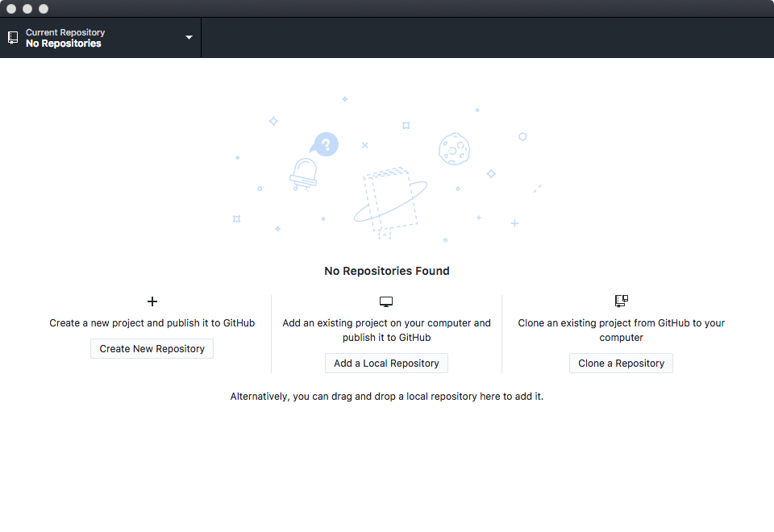774x532 pixels.
Task: Click the repository book icon in toolbar
Action: click(14, 38)
